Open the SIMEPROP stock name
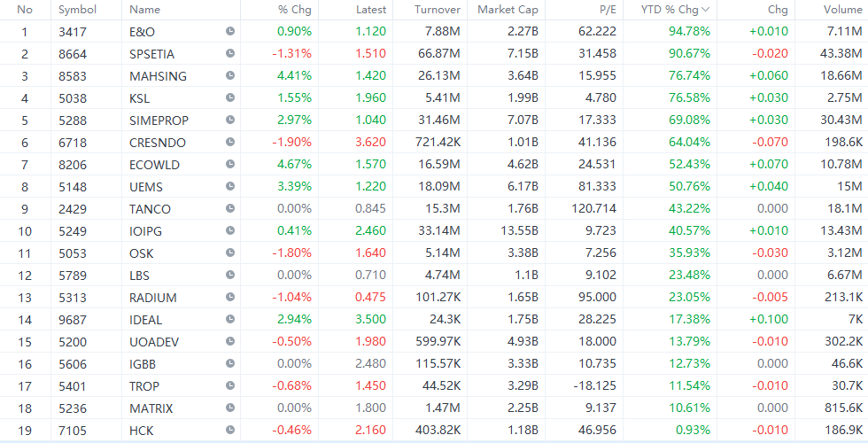 click(x=159, y=120)
